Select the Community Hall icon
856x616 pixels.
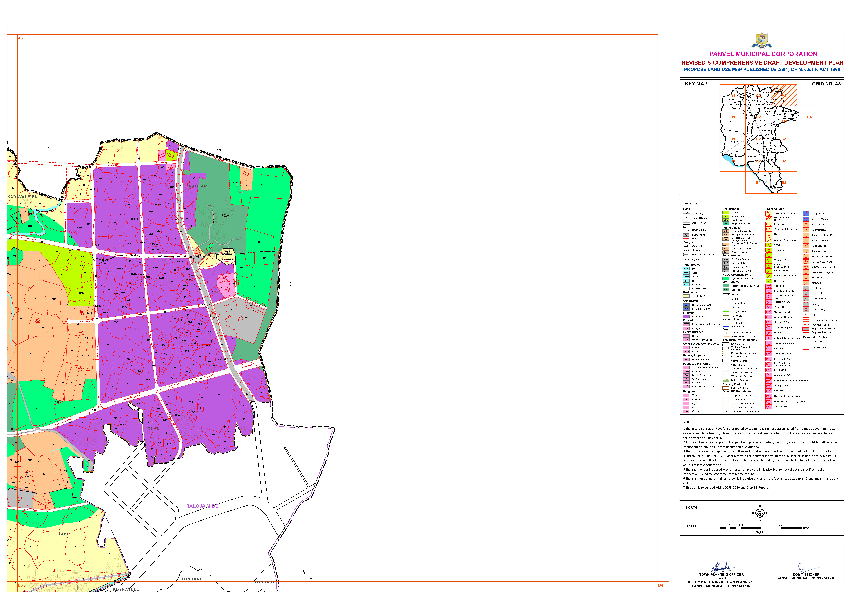(x=687, y=372)
